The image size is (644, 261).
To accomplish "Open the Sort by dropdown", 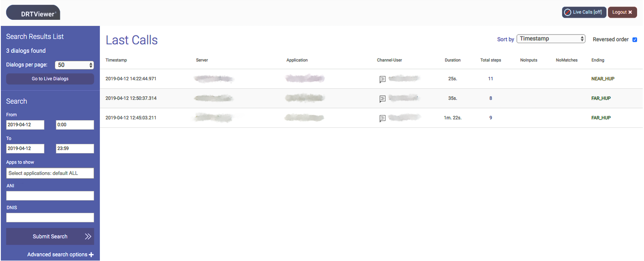I will (551, 38).
